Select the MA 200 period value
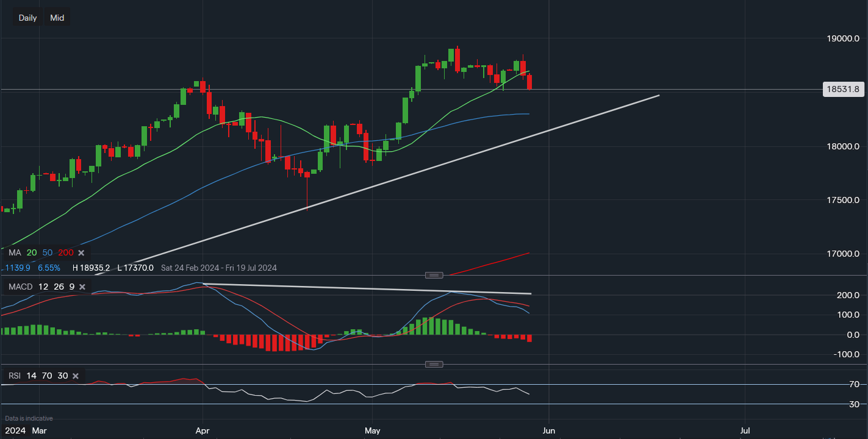Screen dimensions: 868x439 tap(66, 252)
